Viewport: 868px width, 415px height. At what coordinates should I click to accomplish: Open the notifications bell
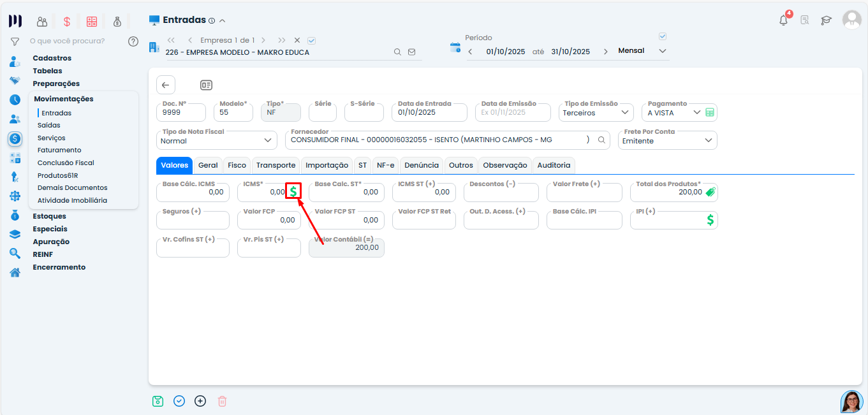coord(784,20)
